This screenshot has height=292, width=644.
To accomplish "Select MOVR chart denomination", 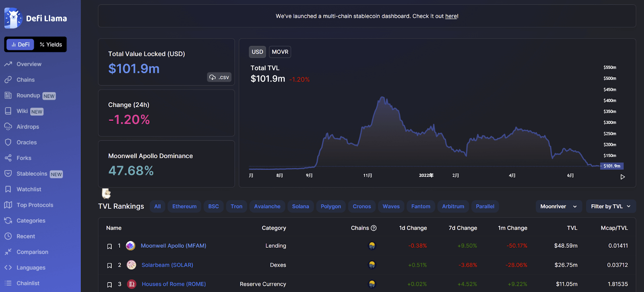I will point(280,52).
